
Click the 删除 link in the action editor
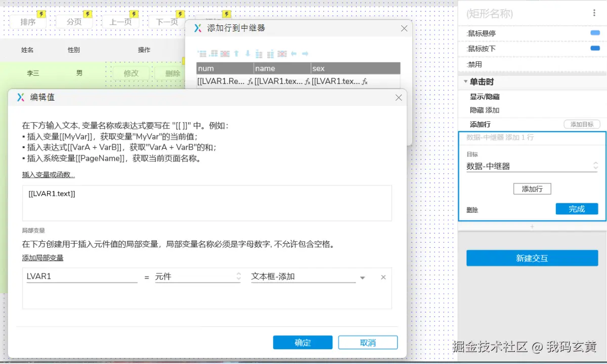coord(472,210)
